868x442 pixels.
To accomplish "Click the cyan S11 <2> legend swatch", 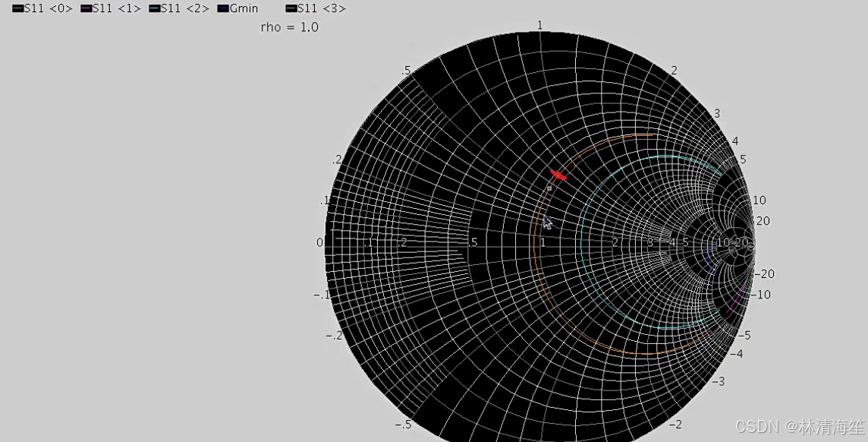I will tap(155, 9).
